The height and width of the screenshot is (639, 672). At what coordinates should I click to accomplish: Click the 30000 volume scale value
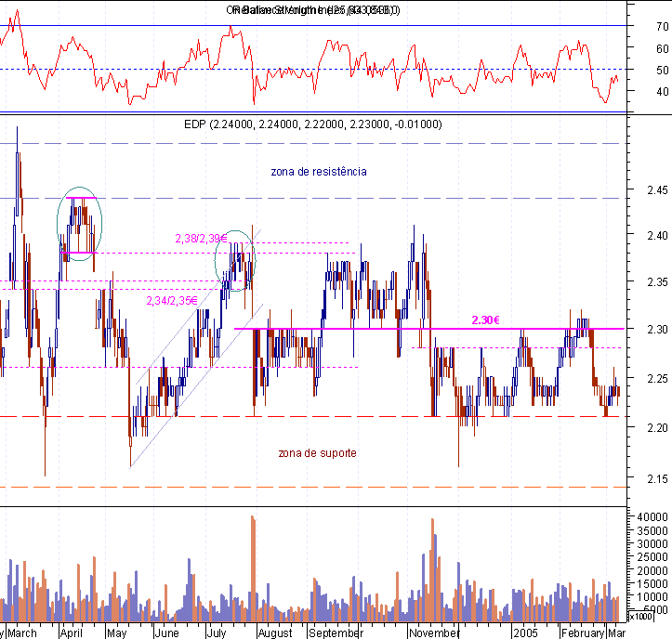click(x=652, y=543)
